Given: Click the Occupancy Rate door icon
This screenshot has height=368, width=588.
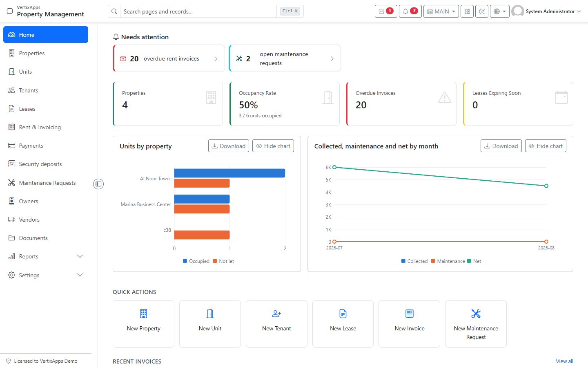Looking at the screenshot, I should (328, 97).
